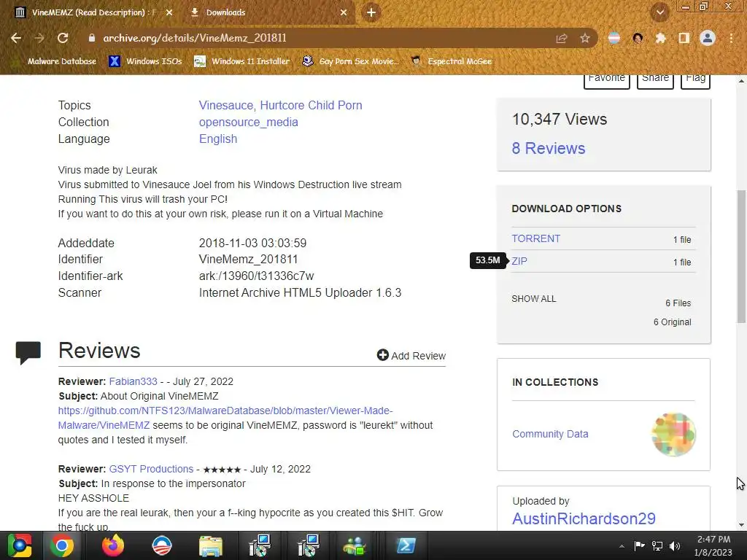Screen dimensions: 747x560
Task: Bookmark this page with the star icon
Action: point(585,38)
